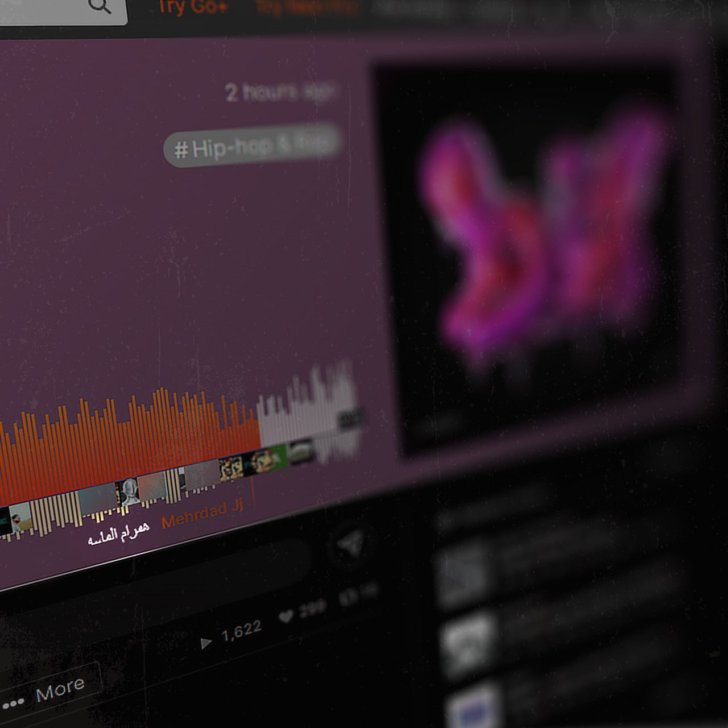Screen dimensions: 728x728
Task: Click the Arabic commenter name text
Action: click(118, 535)
